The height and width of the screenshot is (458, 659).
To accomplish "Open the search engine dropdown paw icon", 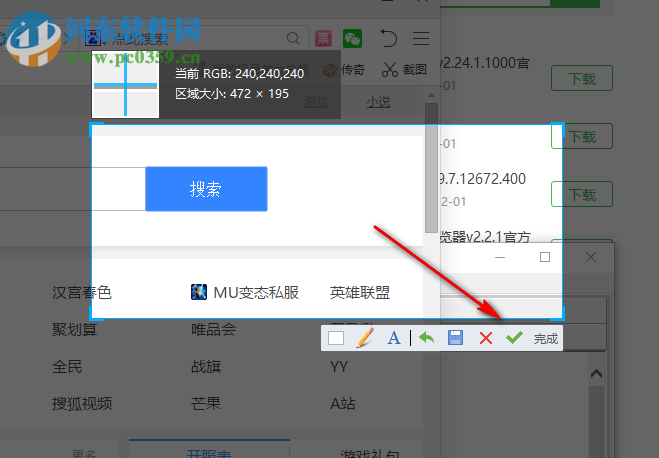I will [x=95, y=38].
